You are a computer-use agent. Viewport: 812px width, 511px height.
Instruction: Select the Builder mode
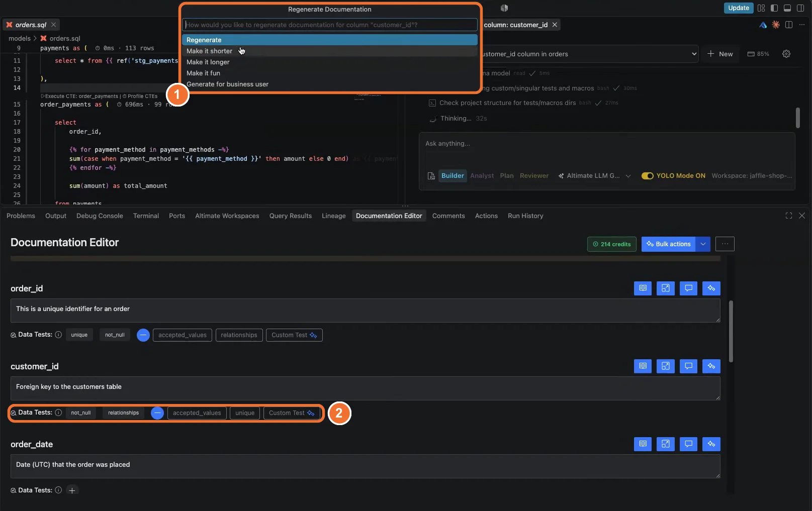[453, 176]
